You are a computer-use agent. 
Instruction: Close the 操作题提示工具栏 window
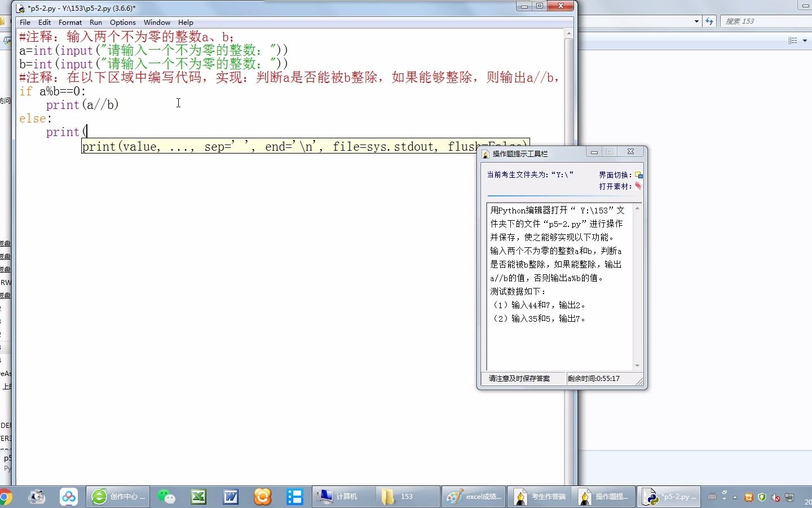pos(631,152)
